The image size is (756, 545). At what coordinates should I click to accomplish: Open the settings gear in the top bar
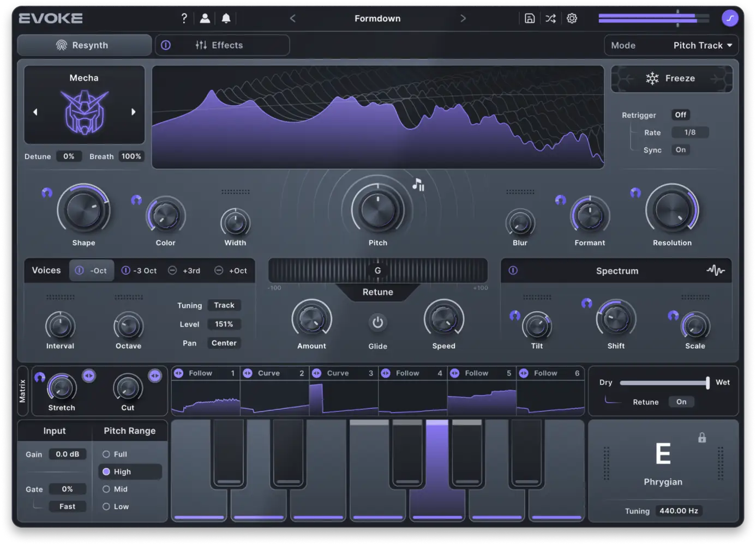pyautogui.click(x=572, y=18)
